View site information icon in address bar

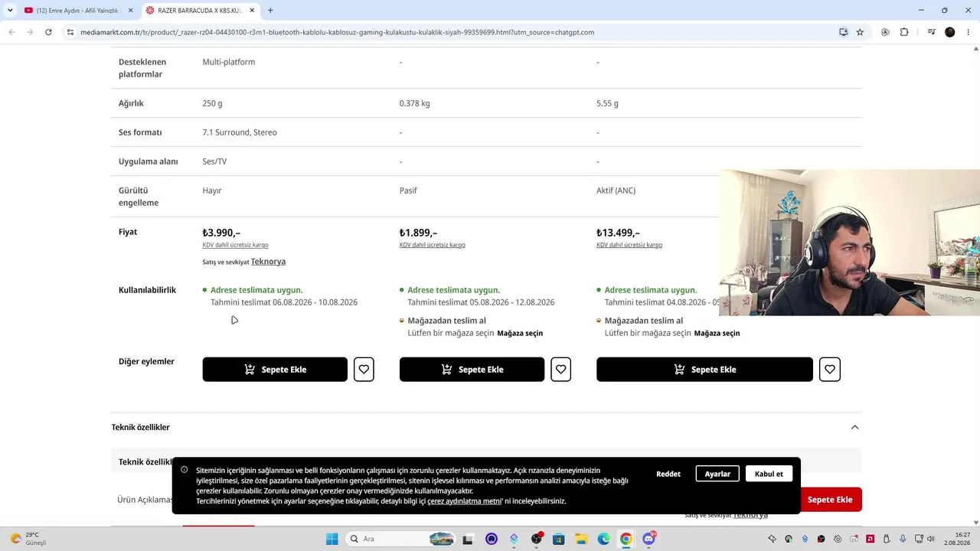[x=70, y=32]
